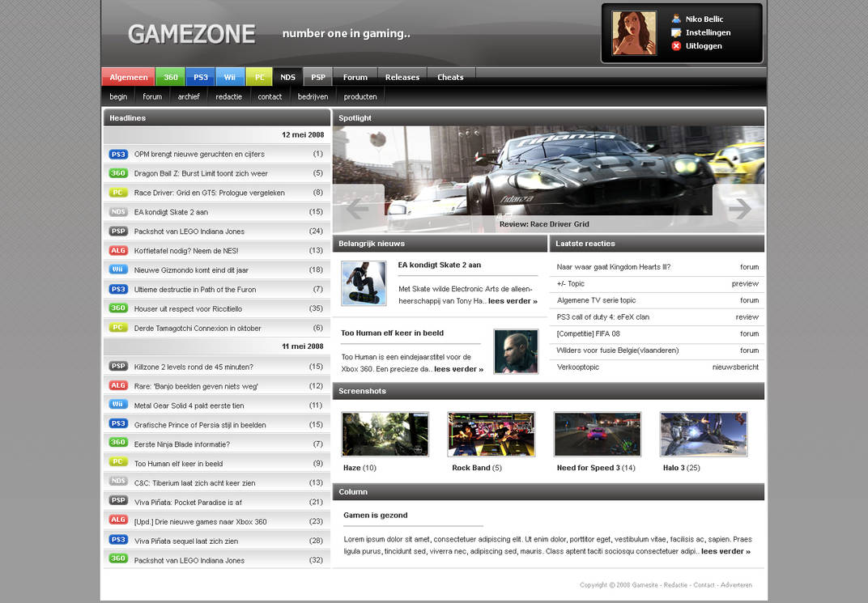
Task: Click the user icon beside Niko Bellic
Action: (x=676, y=19)
